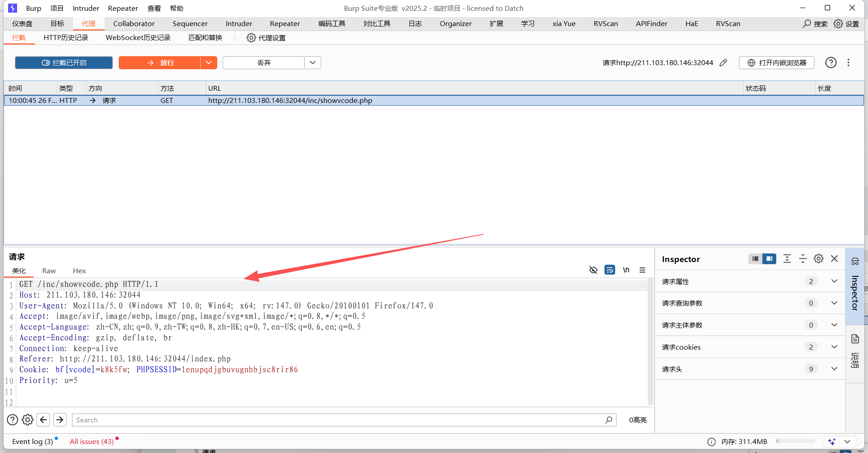Toggle the \n show newlines button
The height and width of the screenshot is (453, 868).
(626, 270)
